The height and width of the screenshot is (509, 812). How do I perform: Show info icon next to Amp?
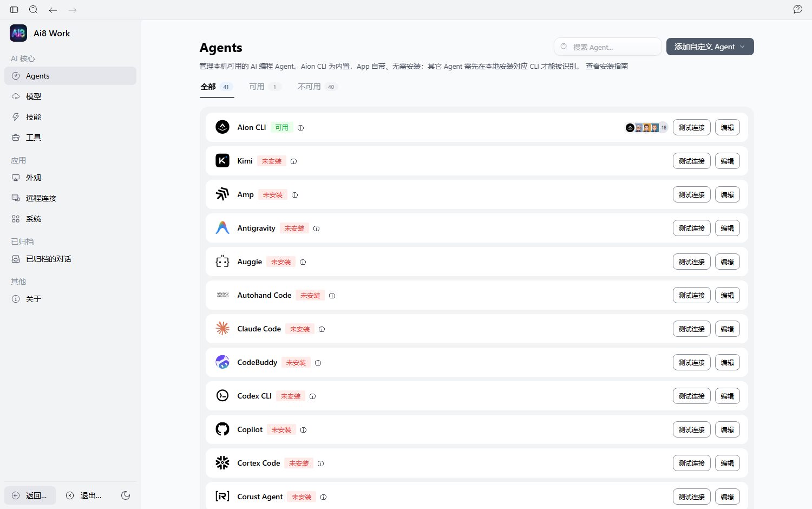[x=295, y=195]
